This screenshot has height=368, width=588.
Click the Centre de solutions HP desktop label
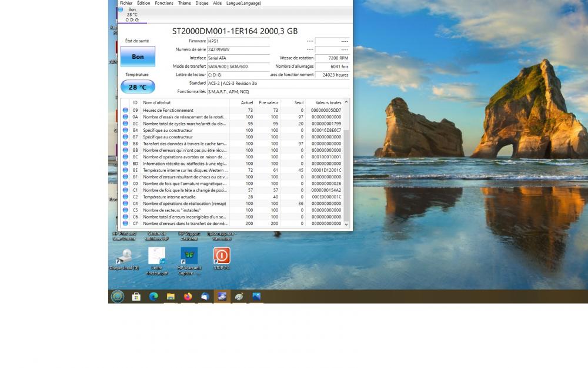coord(157,236)
